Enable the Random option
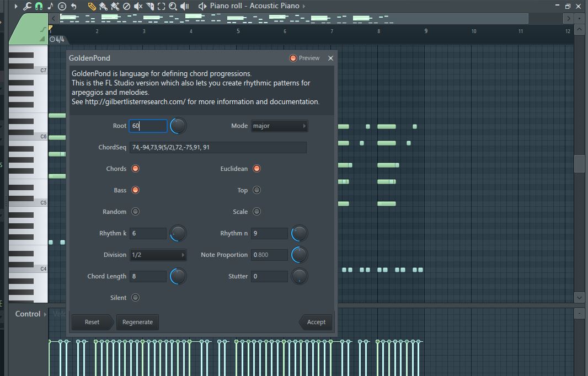The width and height of the screenshot is (588, 376). 135,211
